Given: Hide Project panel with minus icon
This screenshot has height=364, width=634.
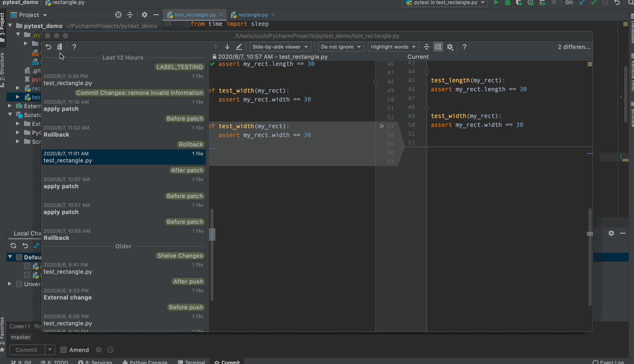Looking at the screenshot, I should point(156,15).
